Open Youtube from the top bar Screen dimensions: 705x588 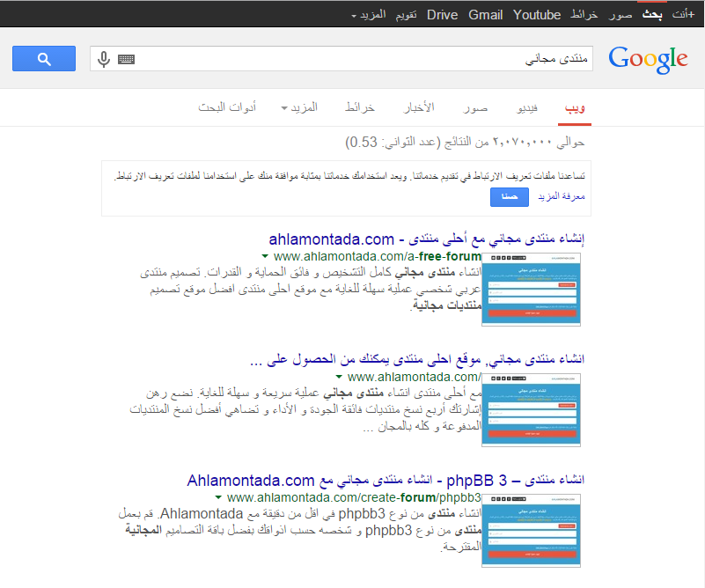(537, 15)
